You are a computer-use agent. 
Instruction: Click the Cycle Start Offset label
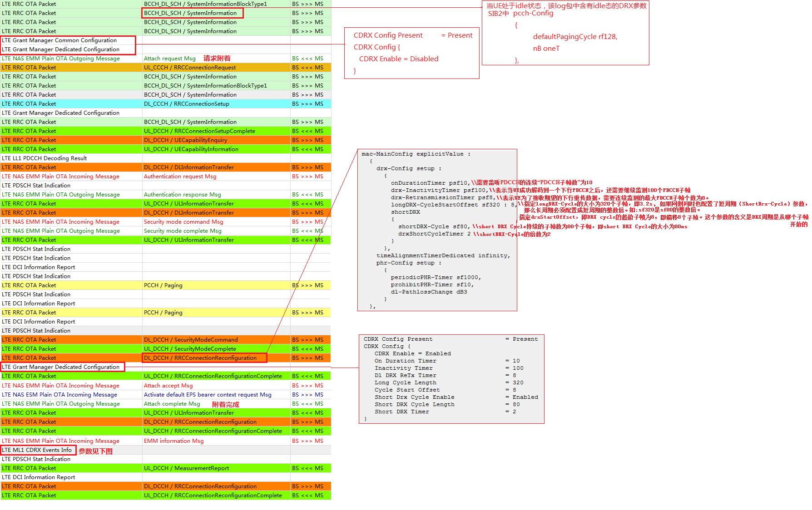(407, 390)
